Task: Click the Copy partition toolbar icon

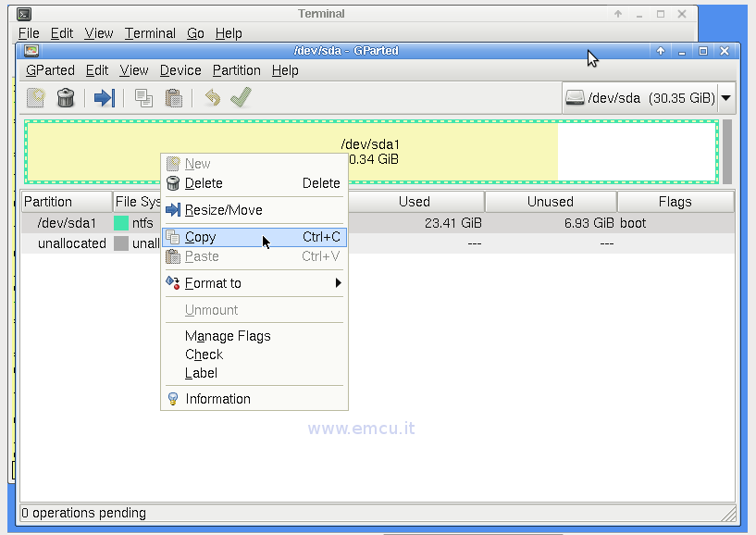Action: (x=143, y=98)
